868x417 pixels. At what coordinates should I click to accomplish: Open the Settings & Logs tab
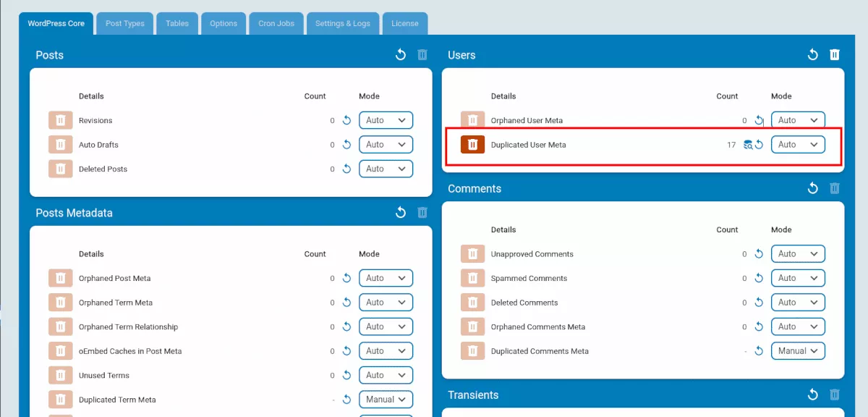tap(343, 23)
